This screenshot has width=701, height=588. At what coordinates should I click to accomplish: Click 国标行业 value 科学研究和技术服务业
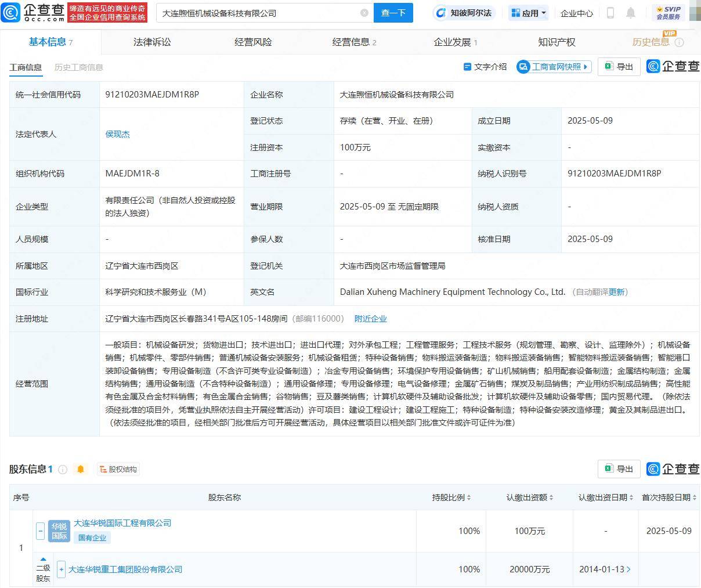click(x=156, y=292)
